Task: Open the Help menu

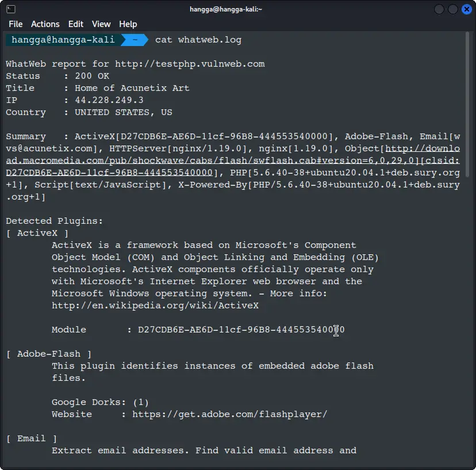Action: click(128, 24)
